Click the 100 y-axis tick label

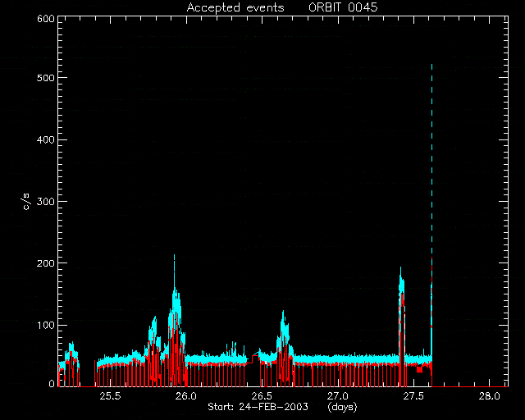click(x=46, y=325)
